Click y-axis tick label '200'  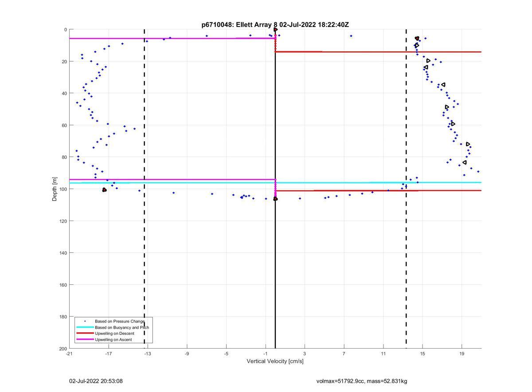coord(63,349)
